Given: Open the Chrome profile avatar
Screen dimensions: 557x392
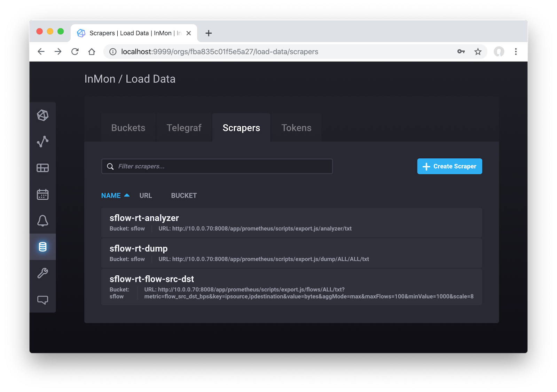Looking at the screenshot, I should click(x=499, y=52).
